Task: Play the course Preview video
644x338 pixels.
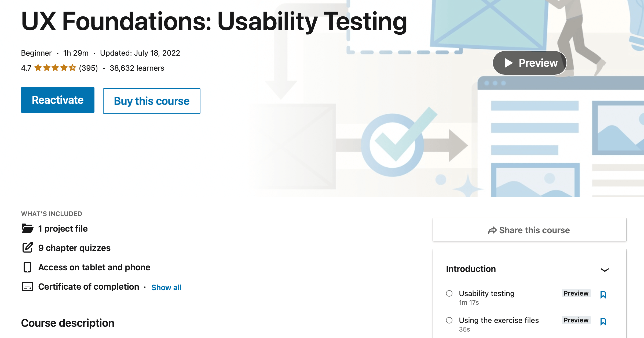Action: 530,63
